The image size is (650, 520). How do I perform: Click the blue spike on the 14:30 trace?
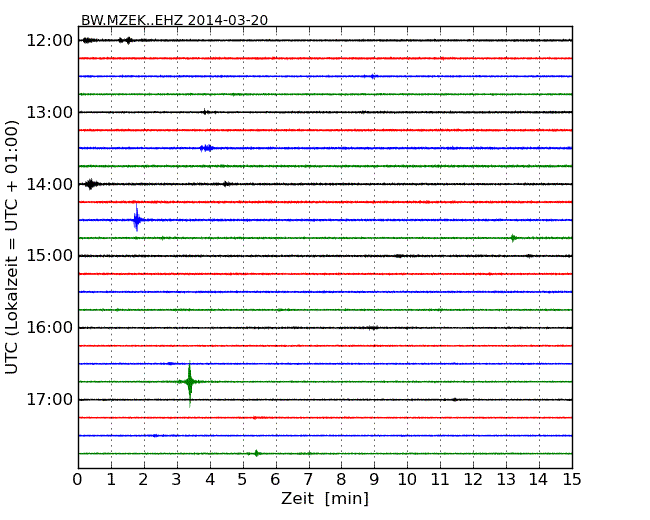click(137, 219)
